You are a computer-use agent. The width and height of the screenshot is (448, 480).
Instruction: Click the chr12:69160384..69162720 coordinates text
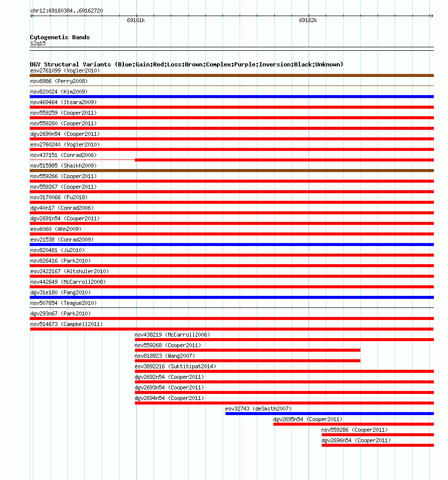66,11
